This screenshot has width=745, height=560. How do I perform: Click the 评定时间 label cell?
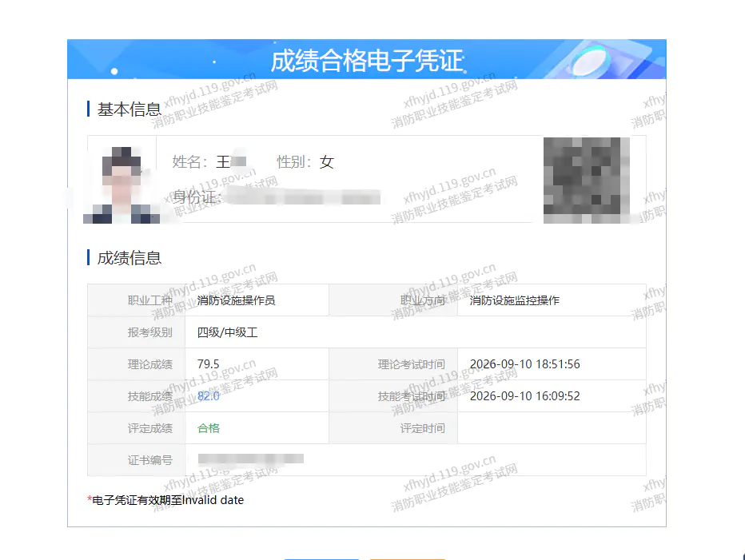tap(393, 428)
